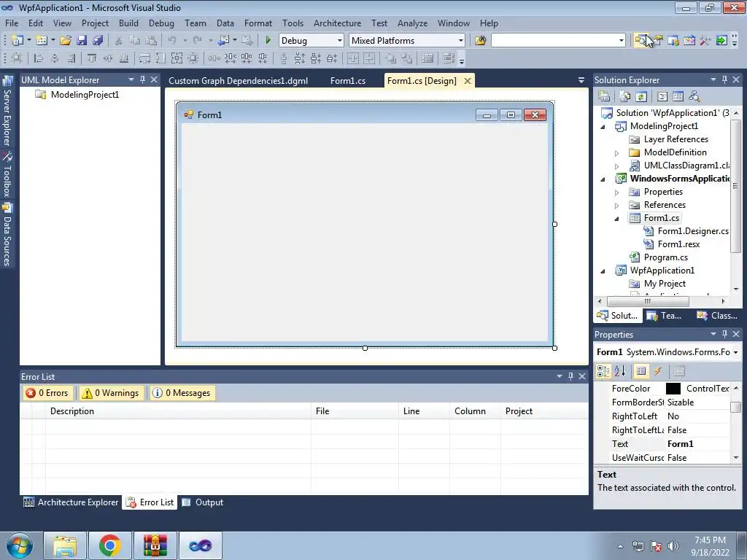Click View Designer icon in Solution Explorer
747x560 pixels.
click(678, 97)
